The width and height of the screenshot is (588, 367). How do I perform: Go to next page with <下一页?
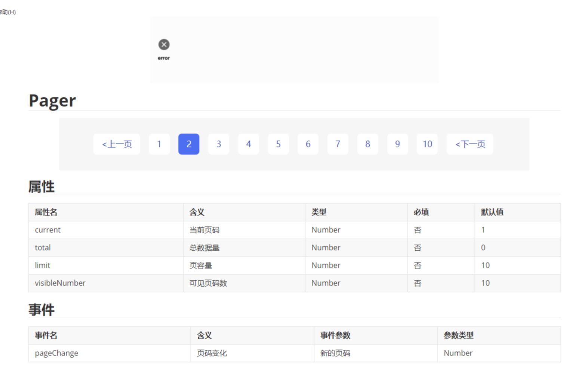[470, 144]
